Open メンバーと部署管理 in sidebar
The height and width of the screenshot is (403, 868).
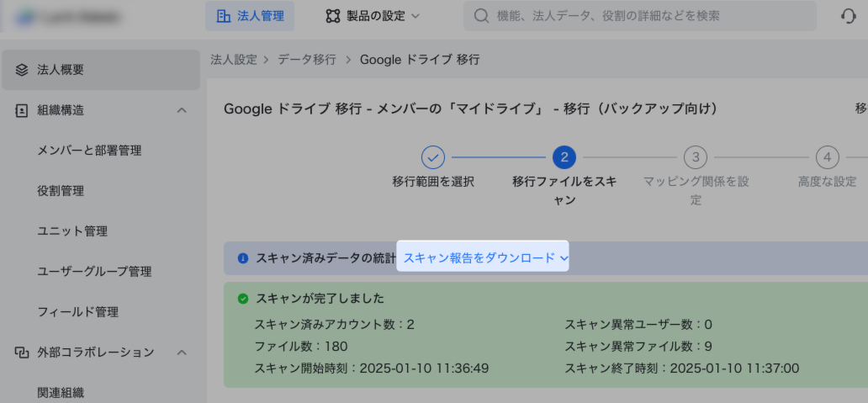89,151
